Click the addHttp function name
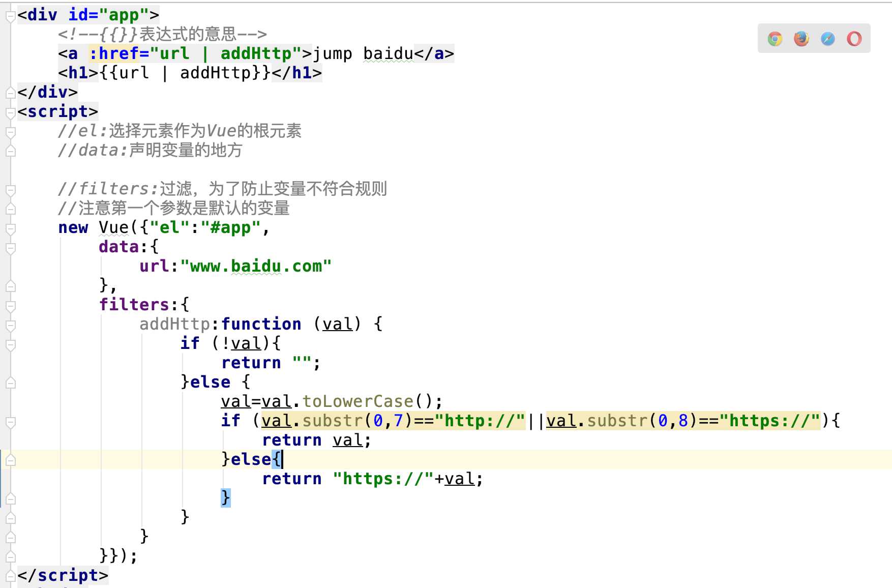This screenshot has width=892, height=588. click(175, 324)
